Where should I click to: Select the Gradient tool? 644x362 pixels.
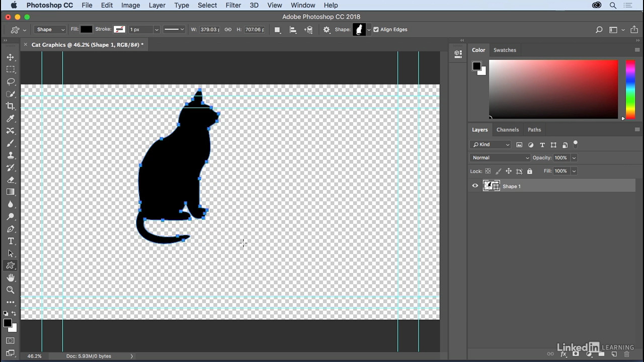11,192
